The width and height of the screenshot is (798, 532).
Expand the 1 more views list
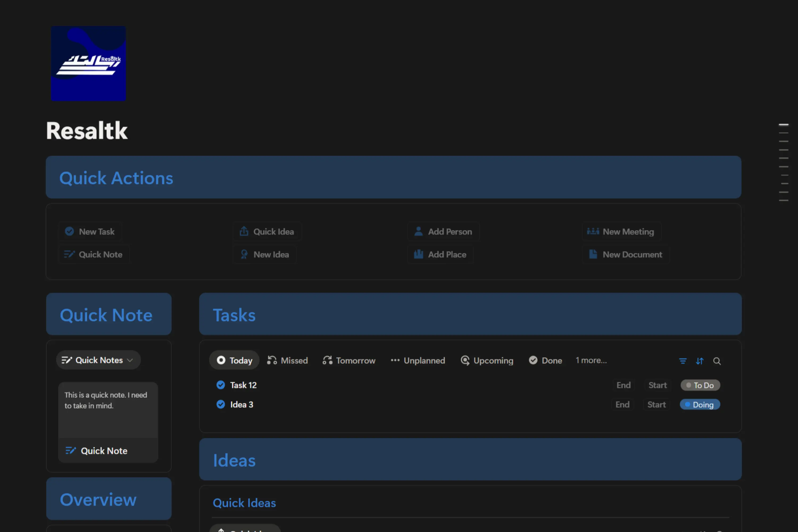click(591, 360)
